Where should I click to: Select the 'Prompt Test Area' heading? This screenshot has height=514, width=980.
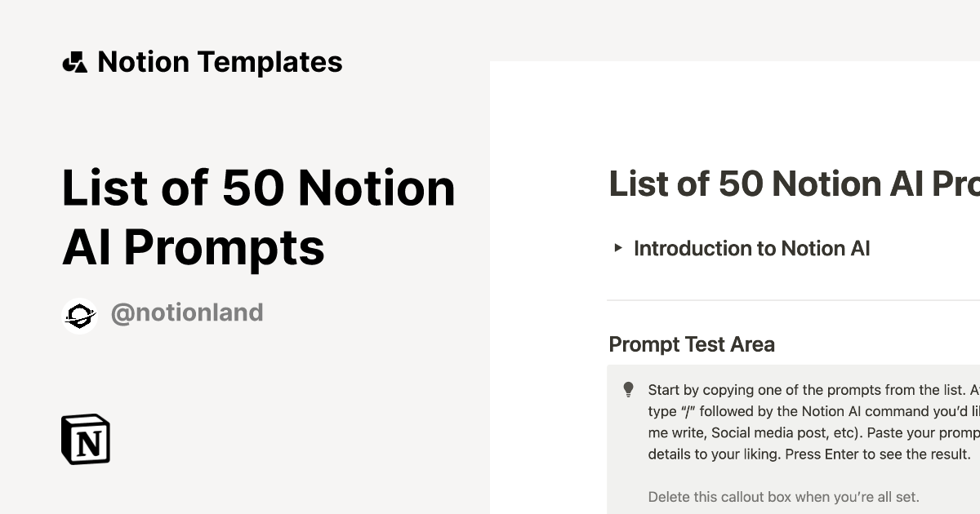pos(692,344)
